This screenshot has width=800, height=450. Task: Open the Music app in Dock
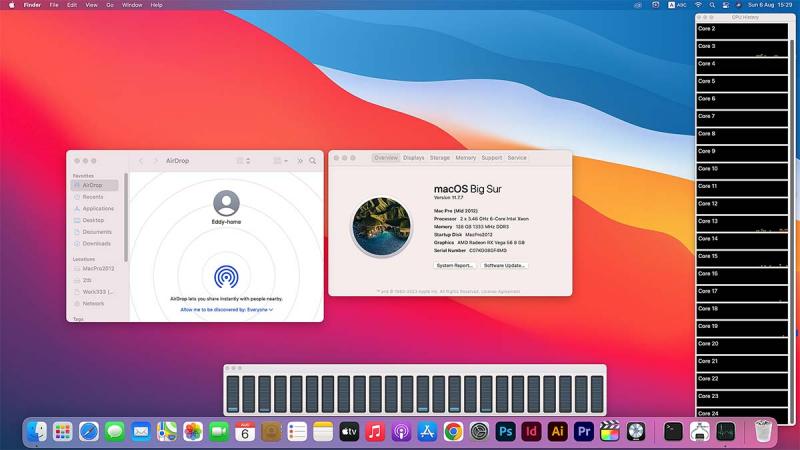click(375, 432)
